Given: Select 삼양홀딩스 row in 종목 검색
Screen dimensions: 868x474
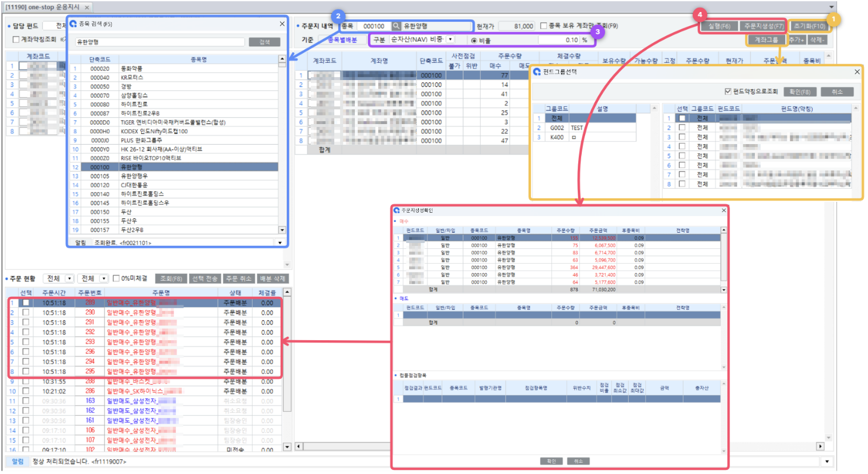Looking at the screenshot, I should tap(174, 95).
